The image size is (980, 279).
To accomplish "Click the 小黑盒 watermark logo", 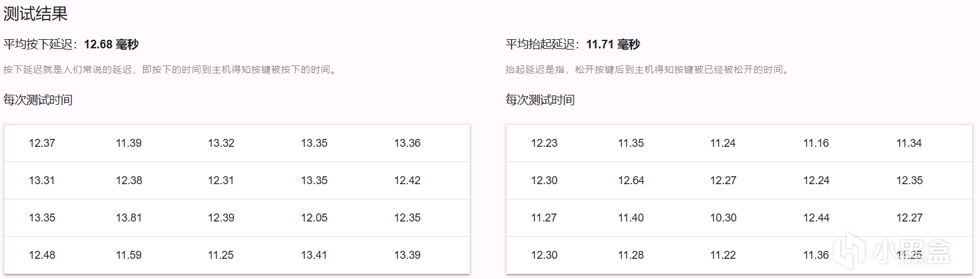I will click(x=893, y=251).
